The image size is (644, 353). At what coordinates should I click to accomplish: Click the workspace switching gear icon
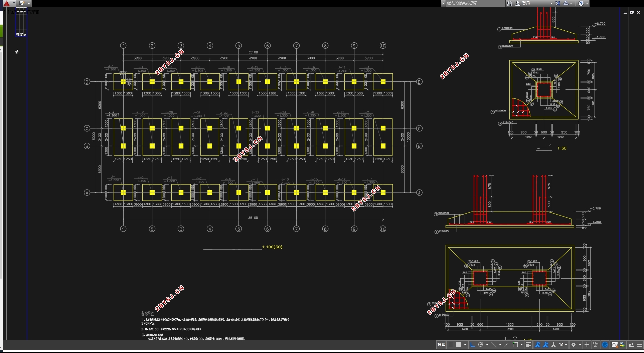(x=574, y=345)
